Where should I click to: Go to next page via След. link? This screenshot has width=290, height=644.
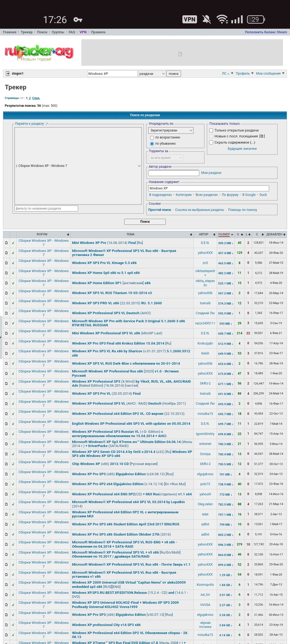tap(36, 98)
